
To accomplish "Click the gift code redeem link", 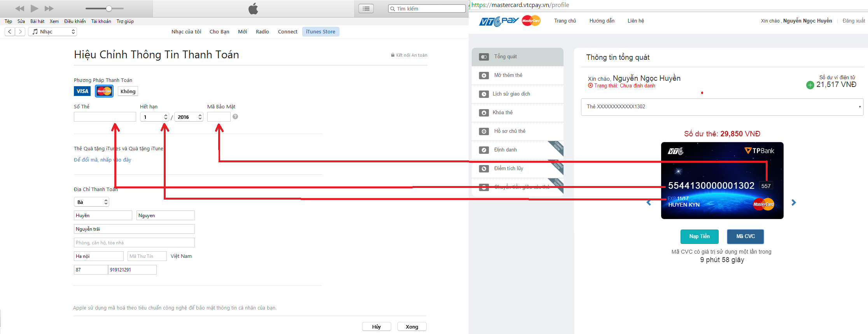I will coord(103,160).
